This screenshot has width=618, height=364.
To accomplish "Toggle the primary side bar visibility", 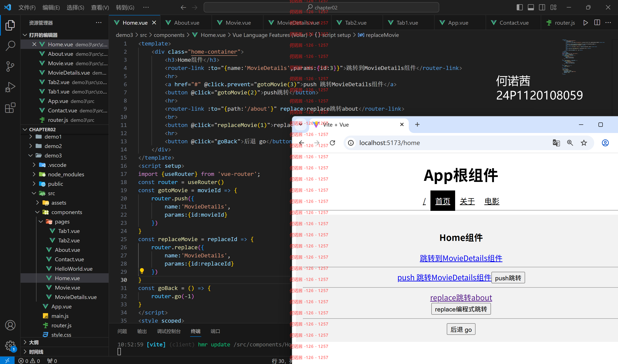I will click(x=519, y=7).
